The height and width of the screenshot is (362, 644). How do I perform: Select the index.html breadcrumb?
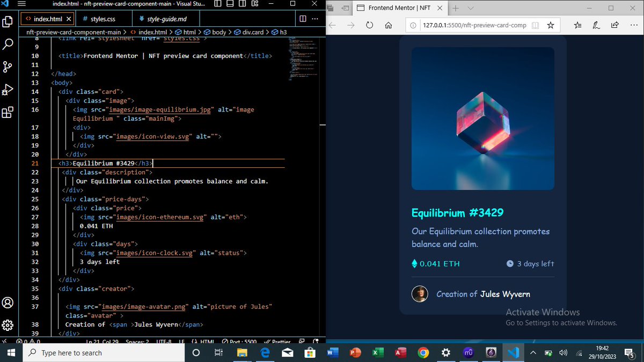149,32
